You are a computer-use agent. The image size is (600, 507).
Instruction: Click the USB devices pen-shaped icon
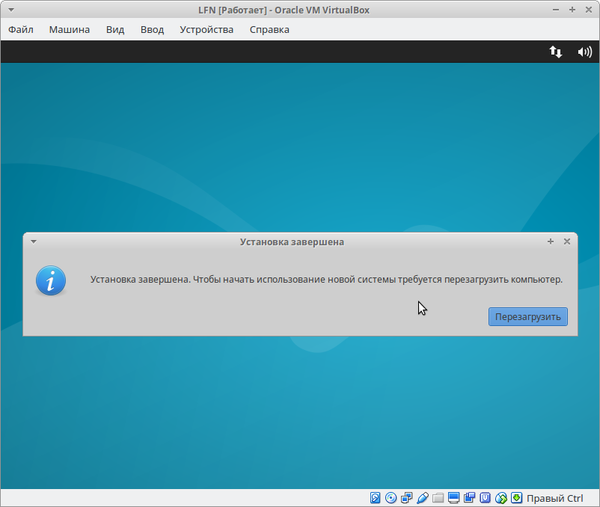[423, 498]
